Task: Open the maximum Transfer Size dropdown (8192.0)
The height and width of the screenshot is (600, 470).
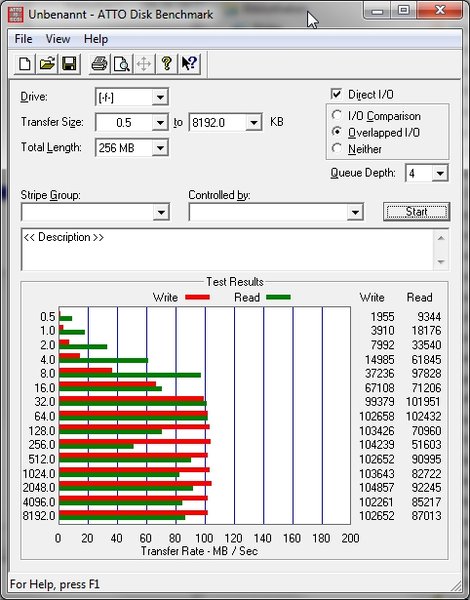Action: (x=254, y=123)
